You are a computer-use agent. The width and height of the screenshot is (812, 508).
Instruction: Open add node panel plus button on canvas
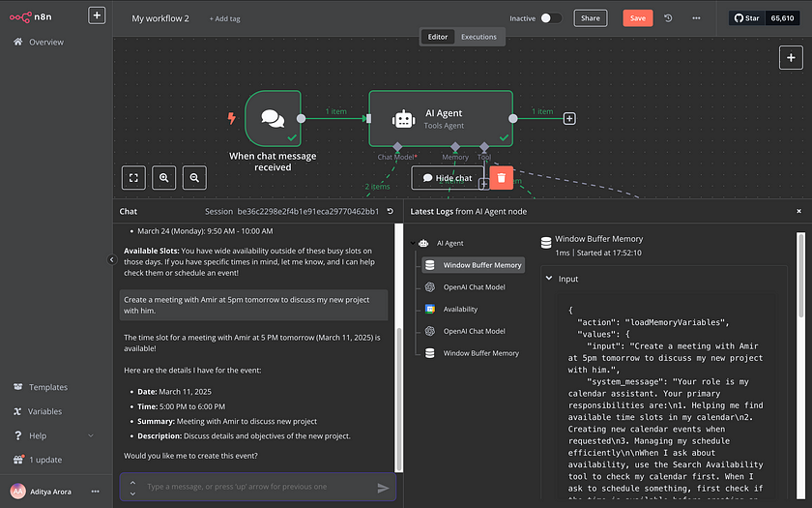point(791,57)
